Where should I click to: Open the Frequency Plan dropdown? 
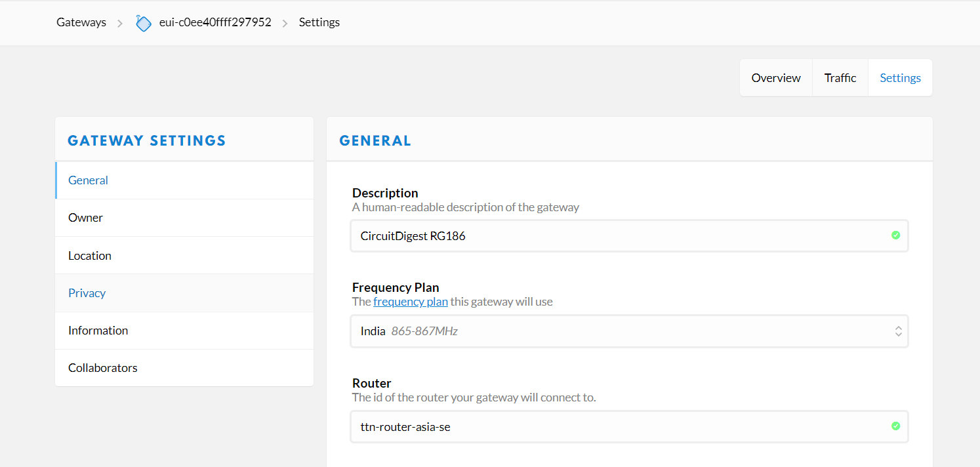coord(629,331)
